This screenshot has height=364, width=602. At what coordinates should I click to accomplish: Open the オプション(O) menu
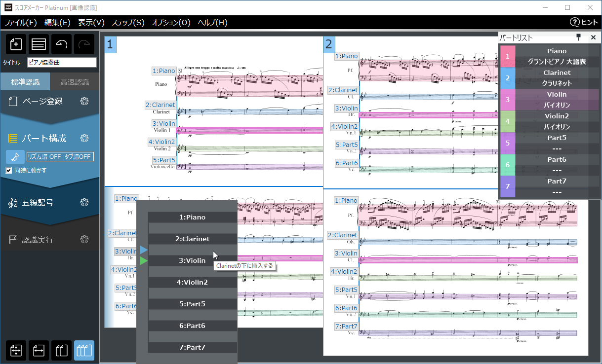click(x=171, y=22)
